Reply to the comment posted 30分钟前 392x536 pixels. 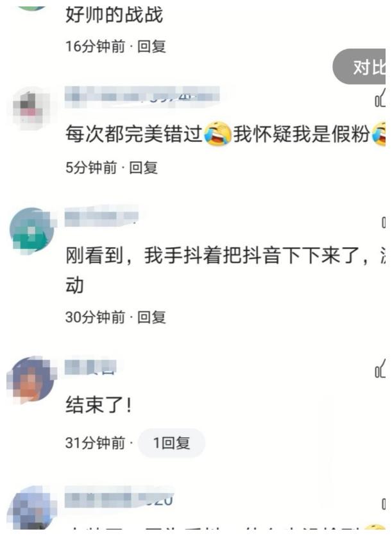(152, 317)
